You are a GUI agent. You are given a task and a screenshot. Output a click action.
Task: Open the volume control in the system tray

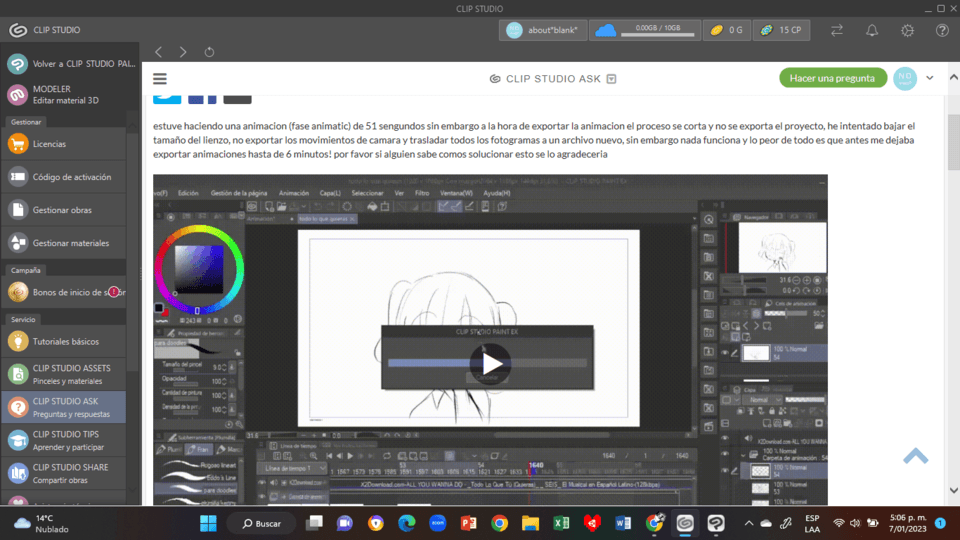pyautogui.click(x=855, y=523)
